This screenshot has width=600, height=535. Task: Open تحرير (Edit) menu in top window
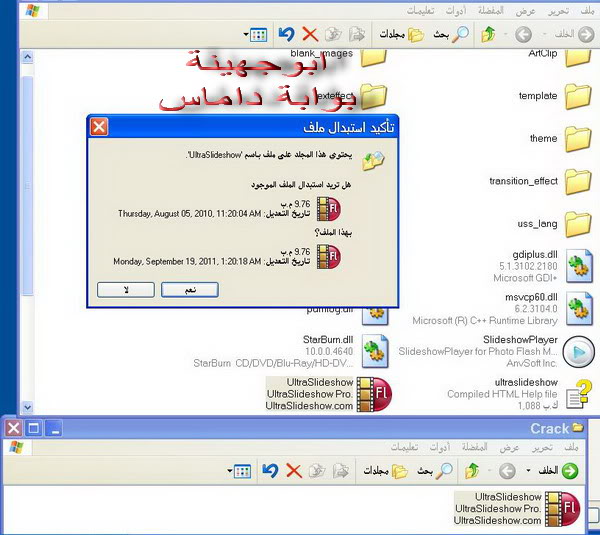tap(558, 11)
